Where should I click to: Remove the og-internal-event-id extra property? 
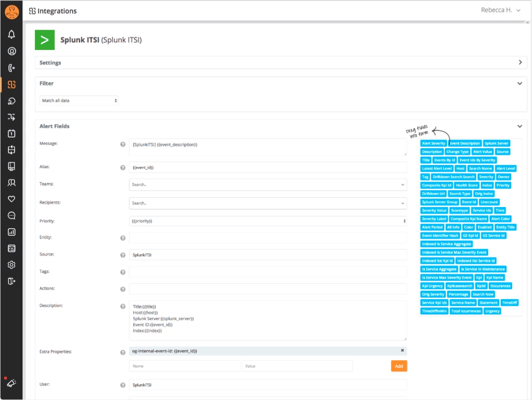(x=402, y=350)
